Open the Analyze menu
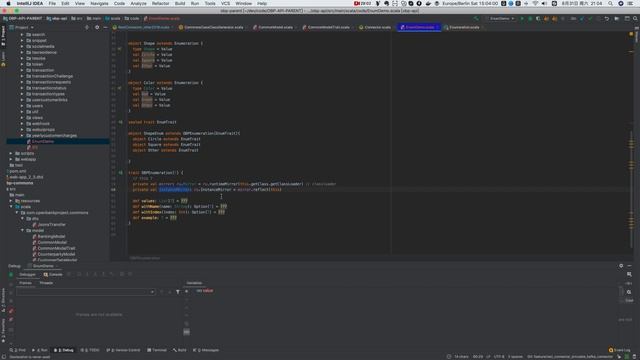Screen dimensions: 640x360 point(138,3)
